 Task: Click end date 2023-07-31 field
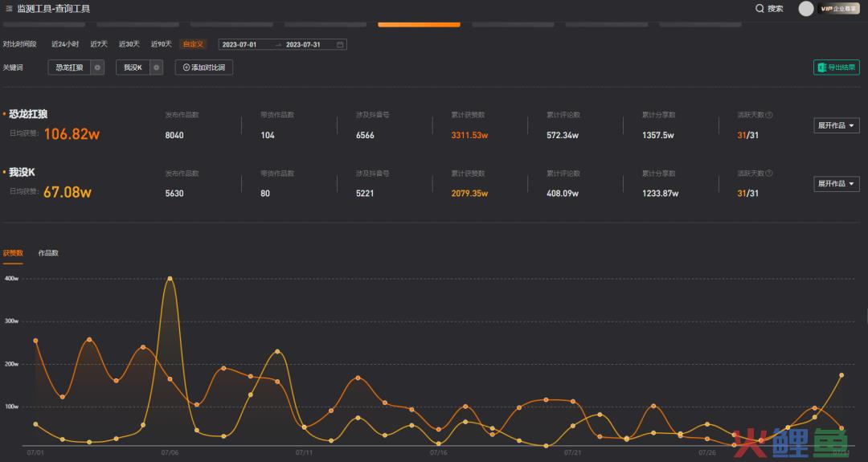303,44
